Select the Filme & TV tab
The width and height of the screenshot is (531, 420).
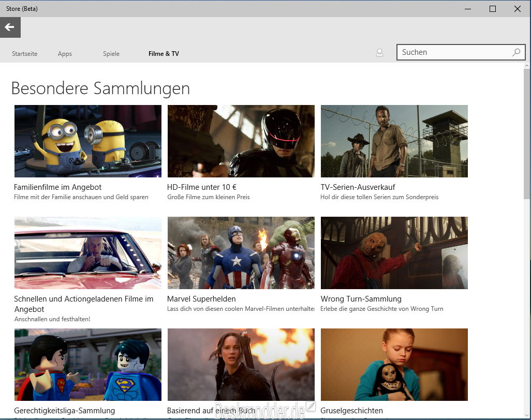pos(164,53)
